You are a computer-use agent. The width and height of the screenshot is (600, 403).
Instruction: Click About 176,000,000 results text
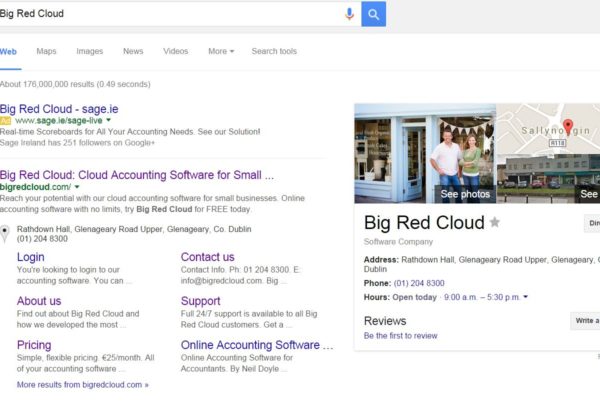pos(75,84)
